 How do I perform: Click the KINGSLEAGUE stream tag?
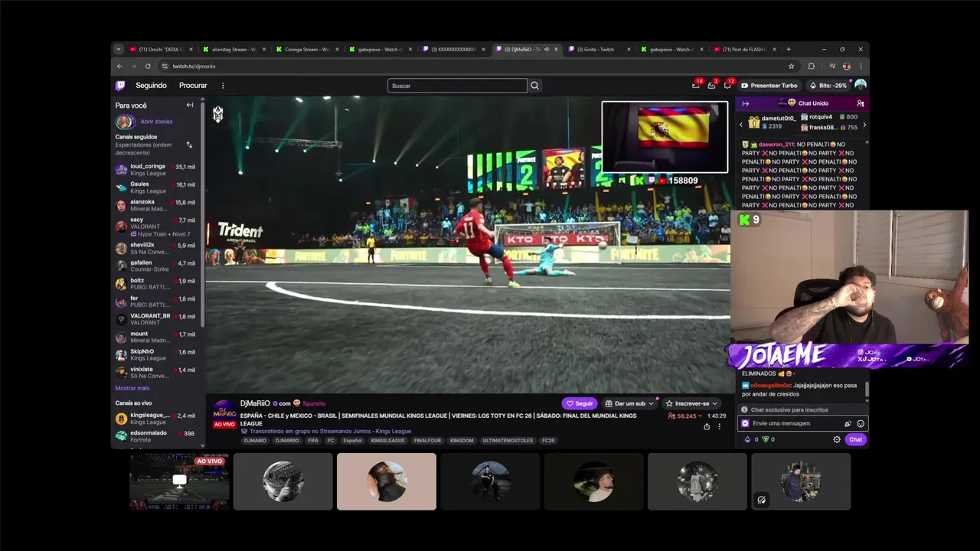point(387,440)
